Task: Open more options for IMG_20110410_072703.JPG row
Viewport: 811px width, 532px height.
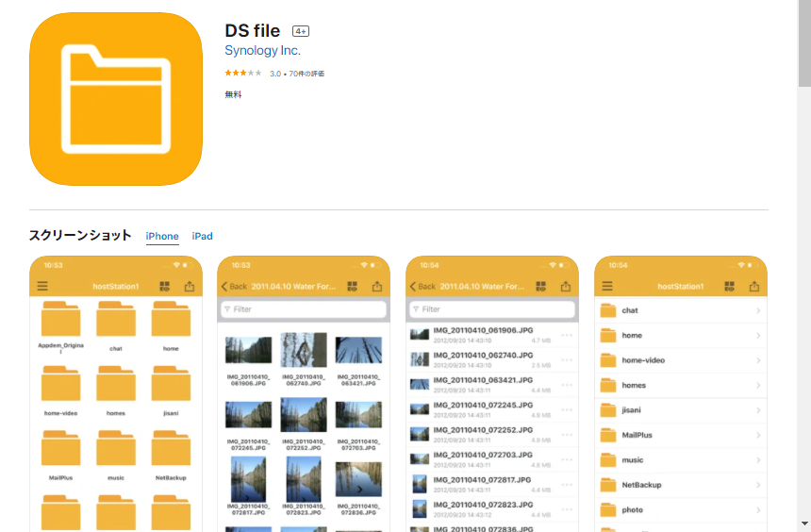Action: tap(567, 459)
